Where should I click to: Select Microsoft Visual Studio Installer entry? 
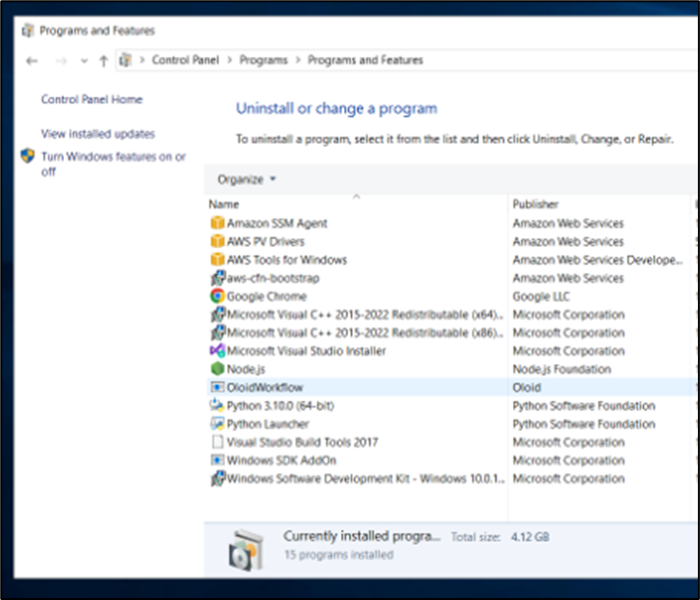pos(307,351)
